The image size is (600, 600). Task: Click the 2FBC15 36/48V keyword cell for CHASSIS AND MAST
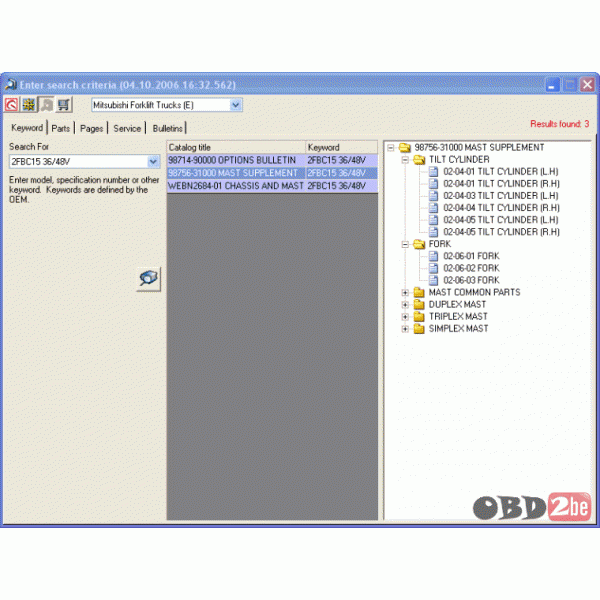[342, 186]
